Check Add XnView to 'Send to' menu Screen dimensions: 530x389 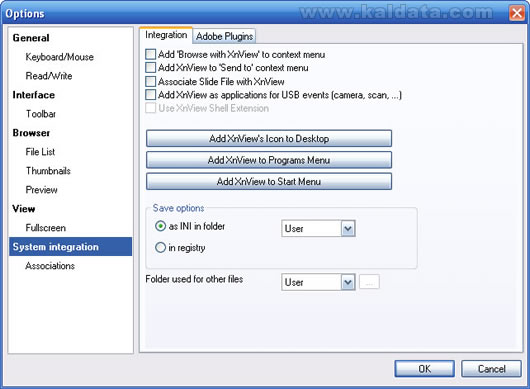pos(150,68)
